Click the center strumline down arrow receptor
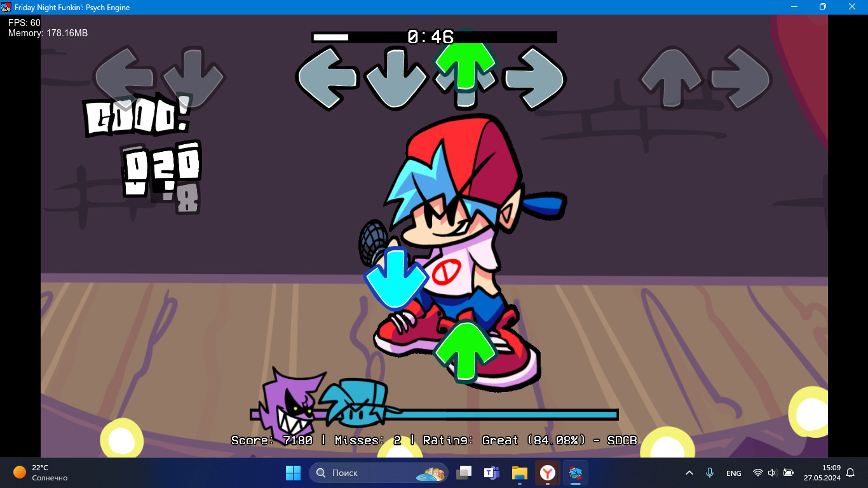 click(x=396, y=78)
